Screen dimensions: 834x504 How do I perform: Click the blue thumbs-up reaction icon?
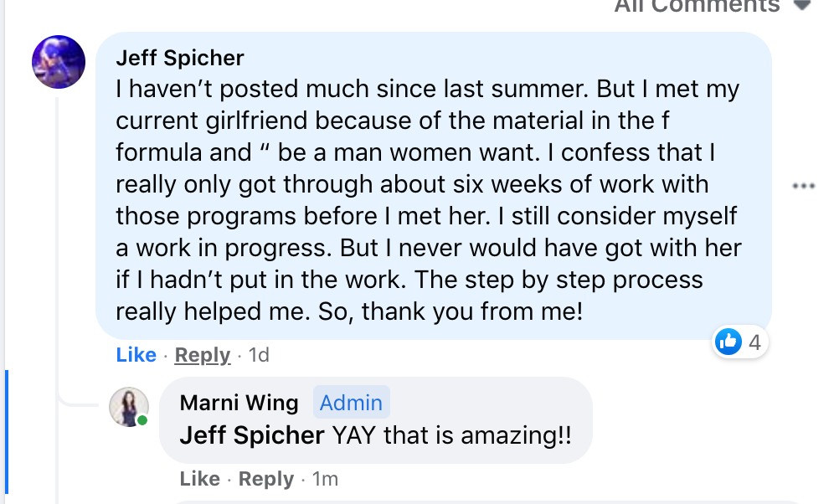tap(728, 342)
